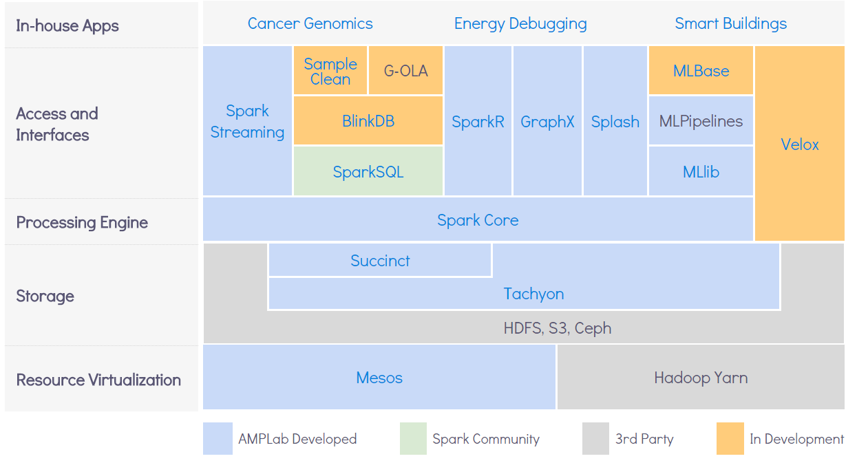Select the Spark Streaming block

[247, 121]
